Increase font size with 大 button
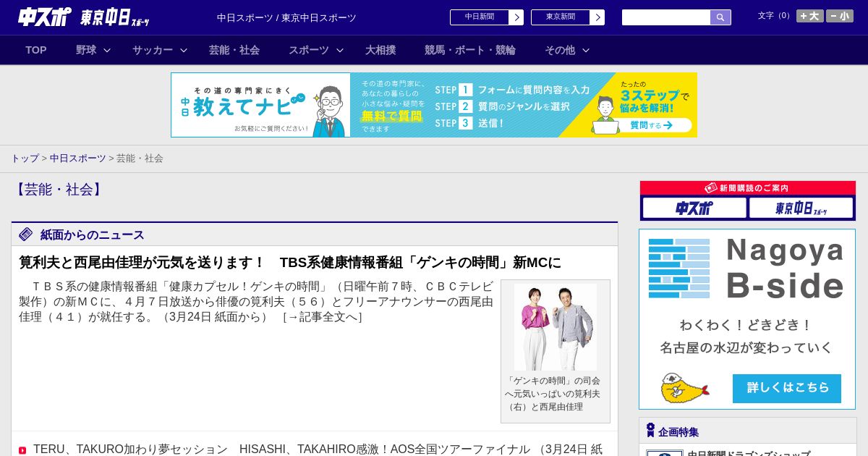The image size is (868, 456). pyautogui.click(x=809, y=16)
